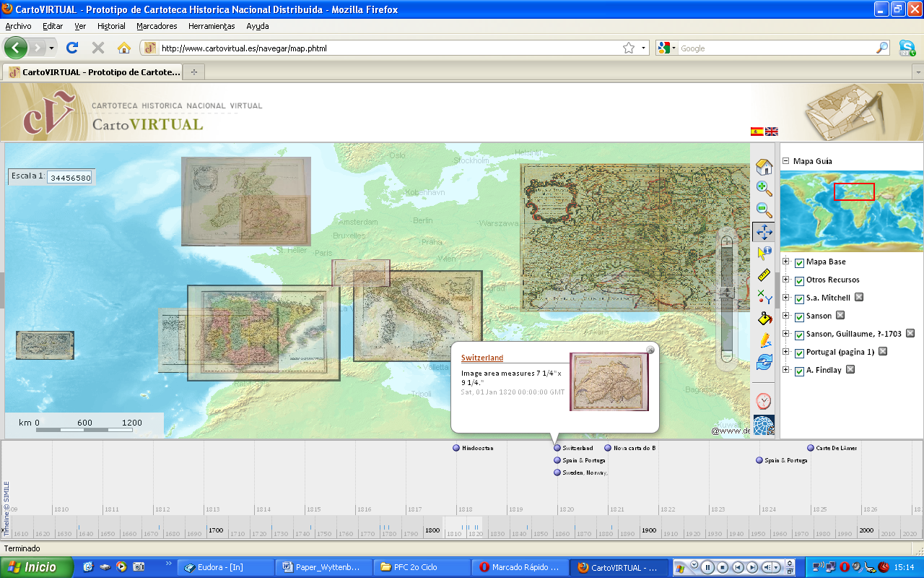
Task: Open the Archivo menu
Action: 18,26
